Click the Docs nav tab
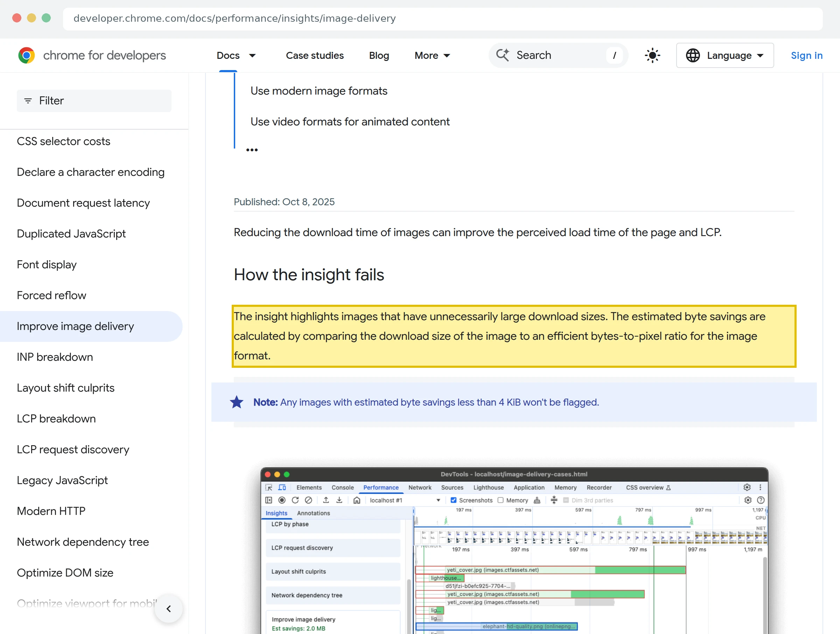 tap(228, 55)
